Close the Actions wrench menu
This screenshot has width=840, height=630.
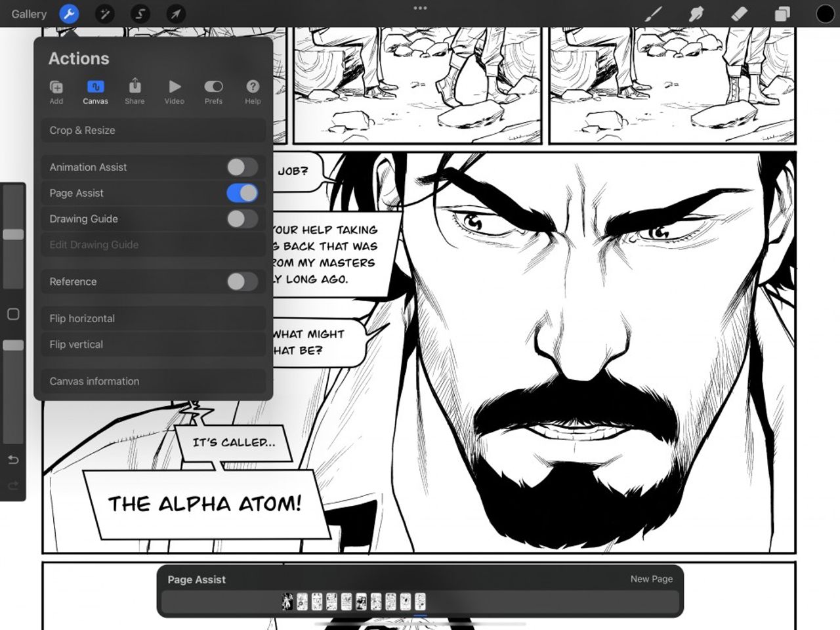69,14
